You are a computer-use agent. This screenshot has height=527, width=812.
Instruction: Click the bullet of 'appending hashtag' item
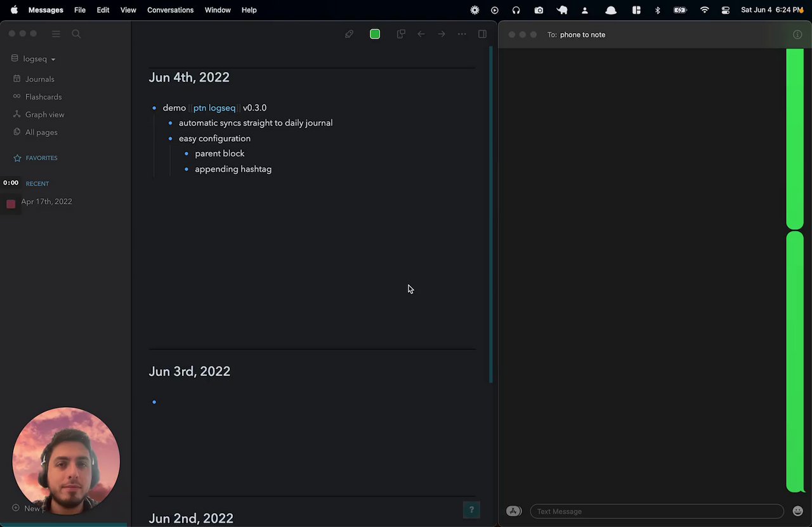coord(187,169)
